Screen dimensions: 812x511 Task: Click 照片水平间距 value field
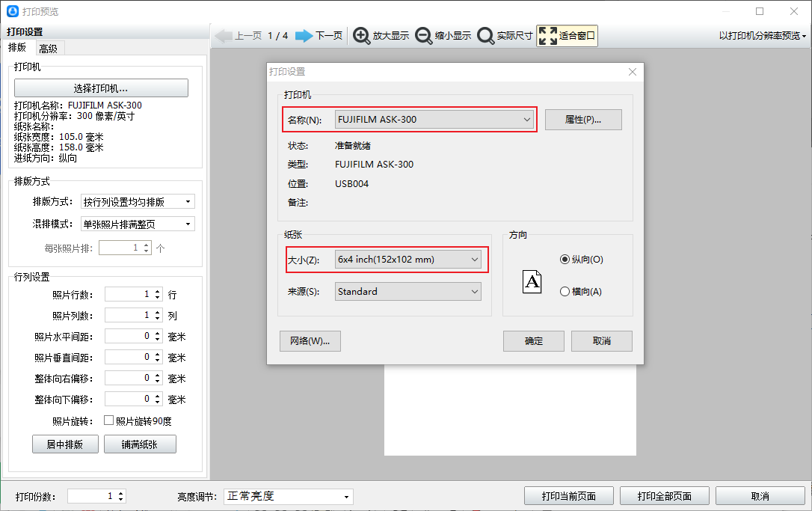pyautogui.click(x=129, y=337)
